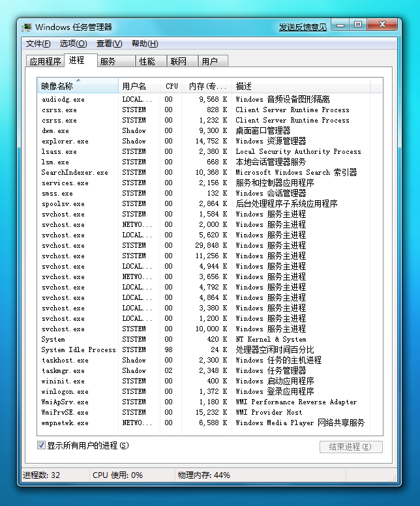Select svchost.exe using 10,000 K memory
420x506 pixels.
[x=210, y=329]
